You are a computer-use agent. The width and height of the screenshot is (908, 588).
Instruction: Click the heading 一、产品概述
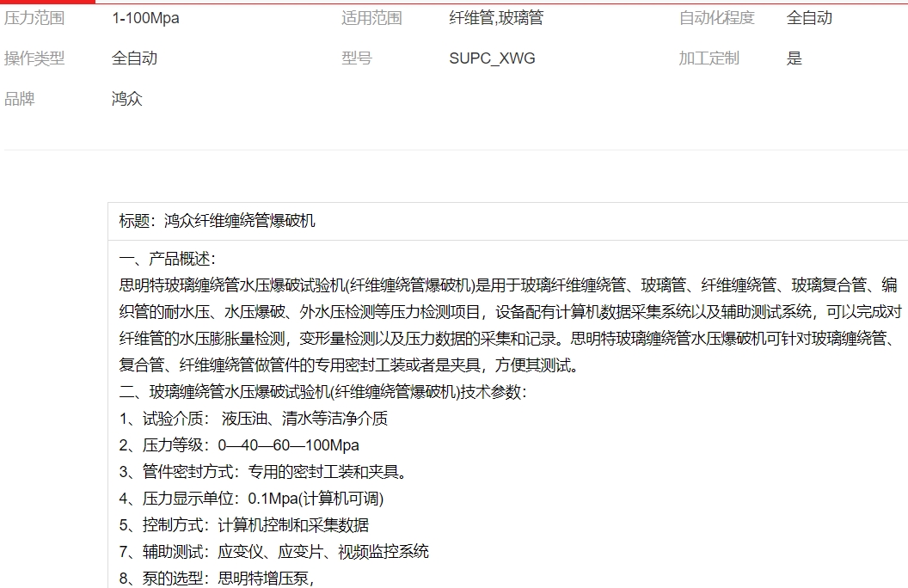pos(168,259)
